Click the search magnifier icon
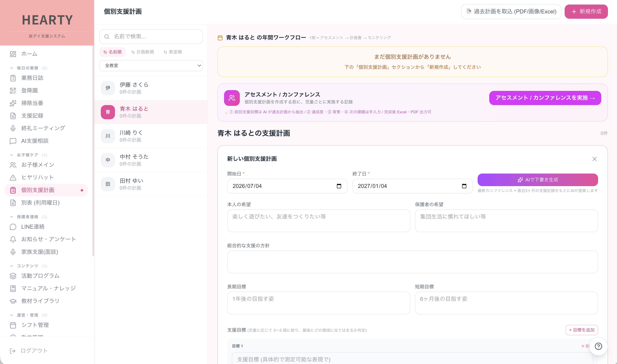 [107, 37]
